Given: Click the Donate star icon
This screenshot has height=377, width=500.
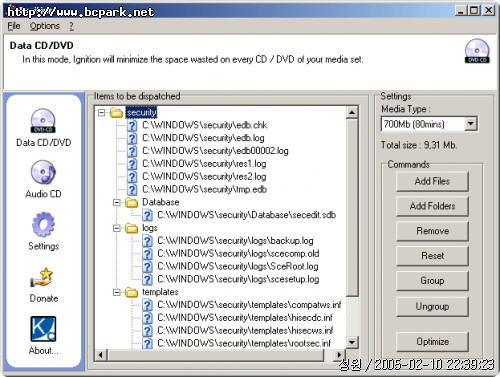Looking at the screenshot, I should pos(43,278).
